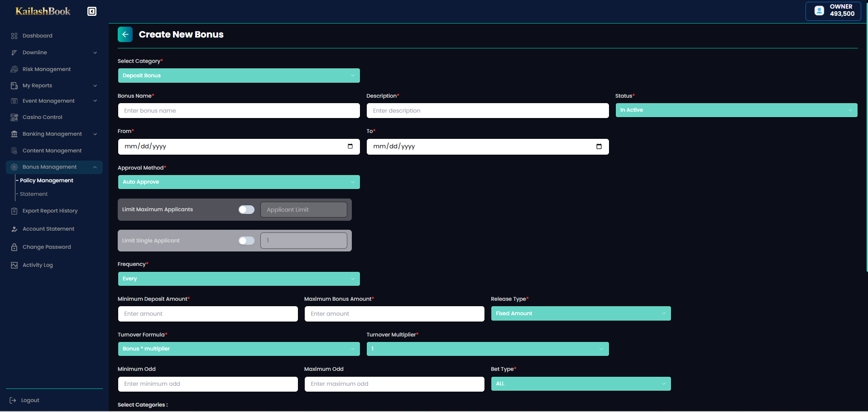Click the From date field

point(239,147)
